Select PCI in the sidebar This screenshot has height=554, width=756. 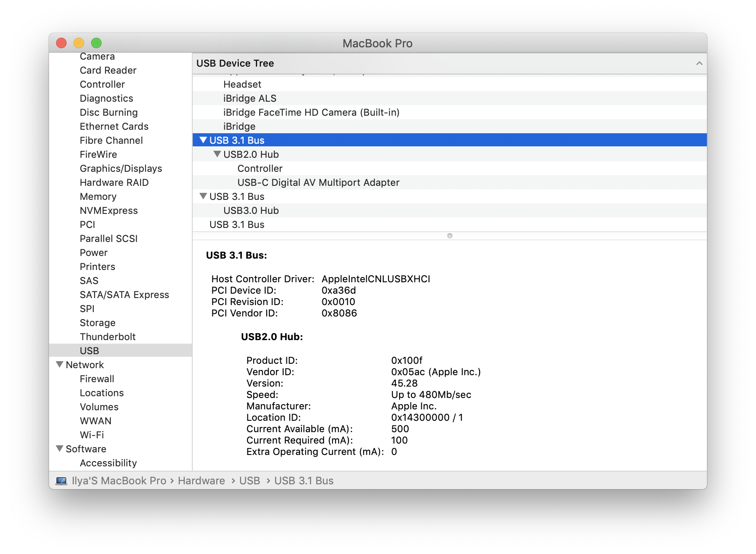88,224
